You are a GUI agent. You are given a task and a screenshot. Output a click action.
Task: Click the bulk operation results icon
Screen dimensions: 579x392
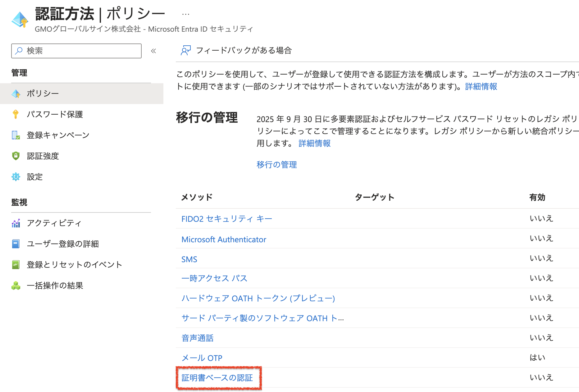pos(16,285)
